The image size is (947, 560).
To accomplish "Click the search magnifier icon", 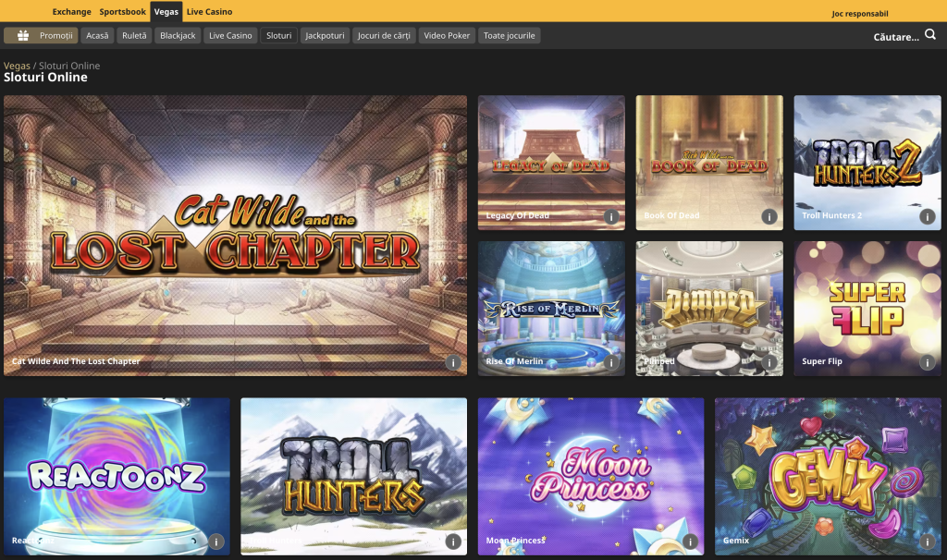I will click(930, 35).
